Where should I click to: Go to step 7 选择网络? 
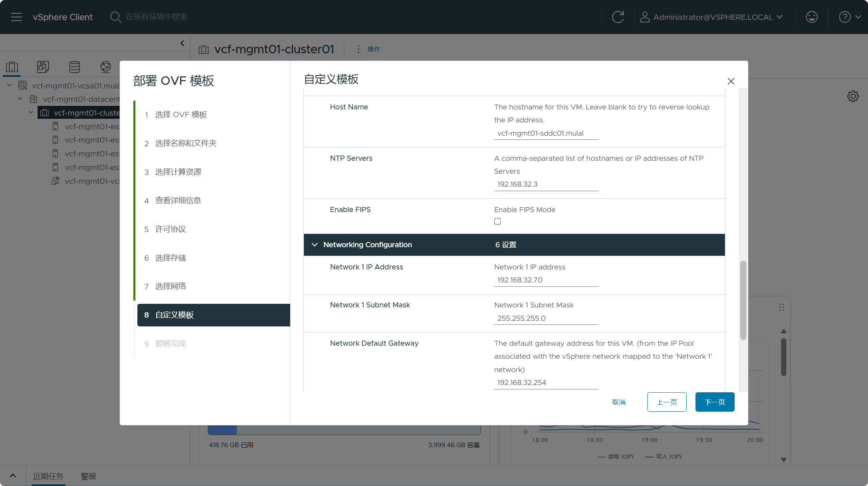(171, 286)
